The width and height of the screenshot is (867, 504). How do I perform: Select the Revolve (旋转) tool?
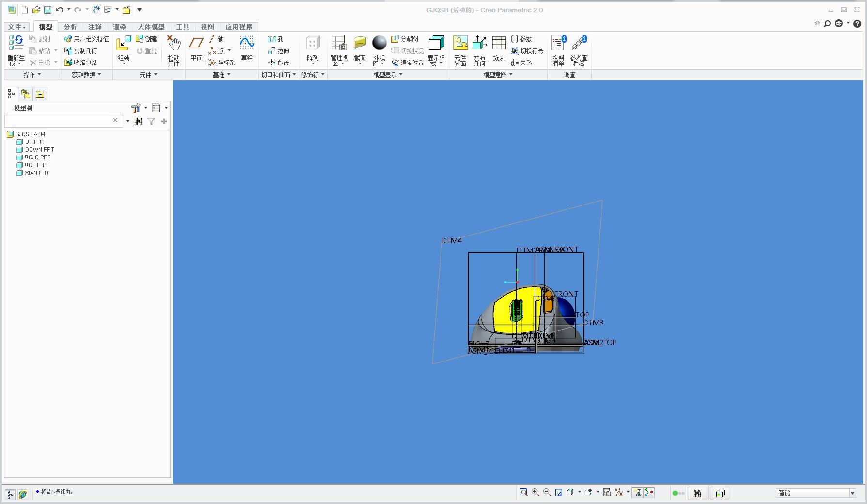[x=279, y=63]
